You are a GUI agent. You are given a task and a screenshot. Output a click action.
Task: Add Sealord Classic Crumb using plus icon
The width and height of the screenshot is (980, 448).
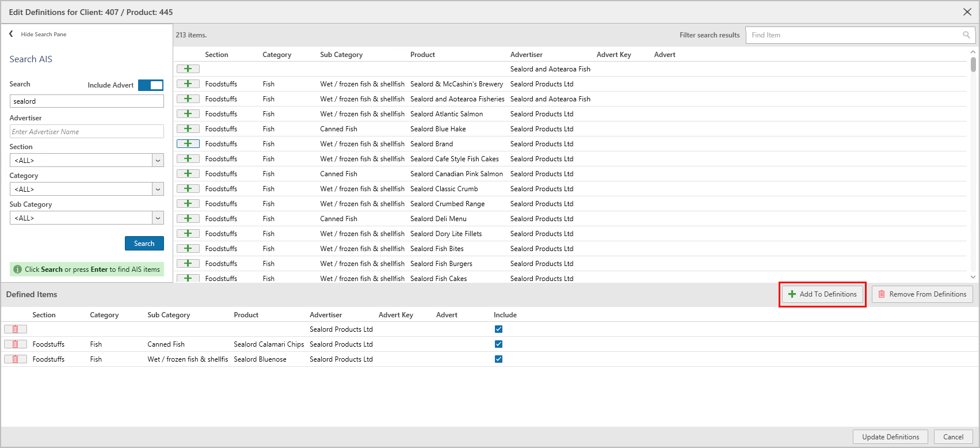[x=188, y=189]
